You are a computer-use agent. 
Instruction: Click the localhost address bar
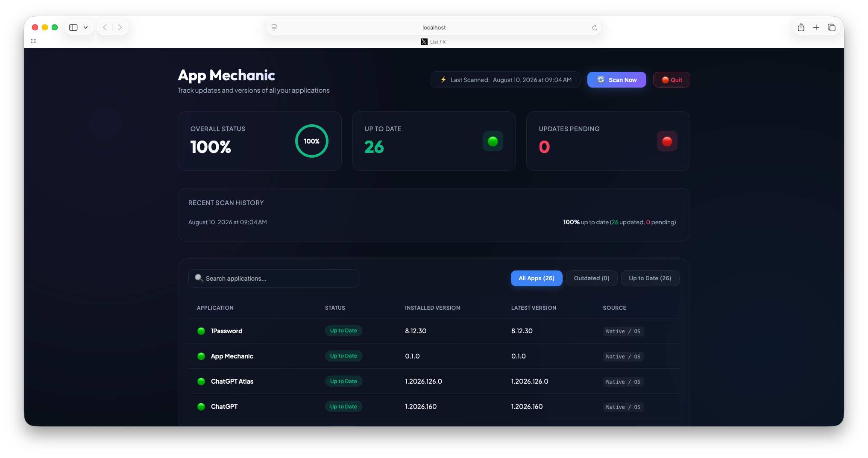[434, 27]
